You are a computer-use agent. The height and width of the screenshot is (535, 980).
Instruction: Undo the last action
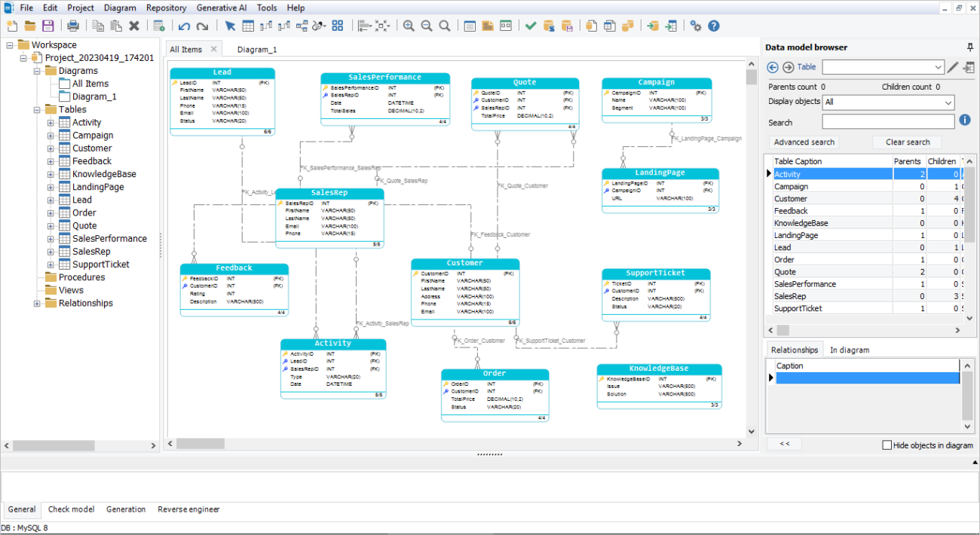(x=185, y=25)
